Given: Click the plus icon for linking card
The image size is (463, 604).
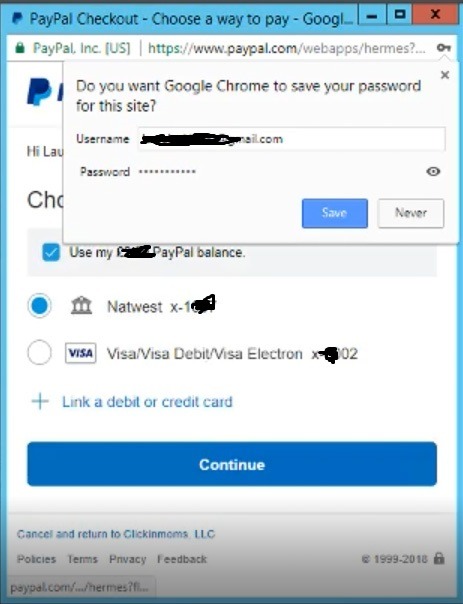Looking at the screenshot, I should tap(40, 401).
